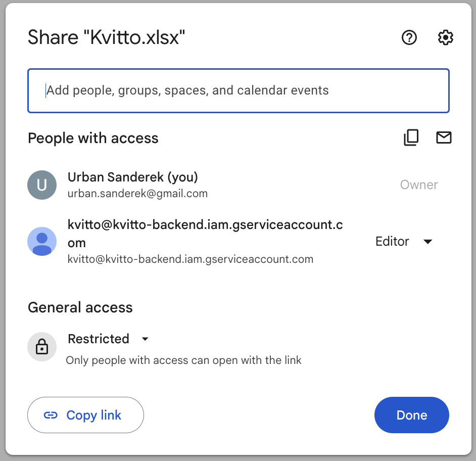The width and height of the screenshot is (476, 461).
Task: Click the "General access" heading
Action: pyautogui.click(x=80, y=307)
